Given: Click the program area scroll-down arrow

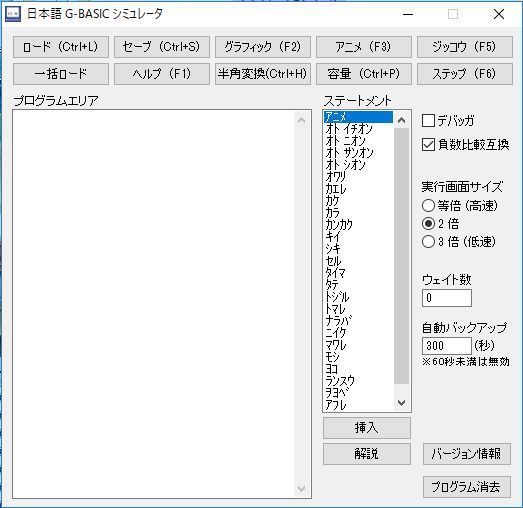Looking at the screenshot, I should [x=302, y=489].
